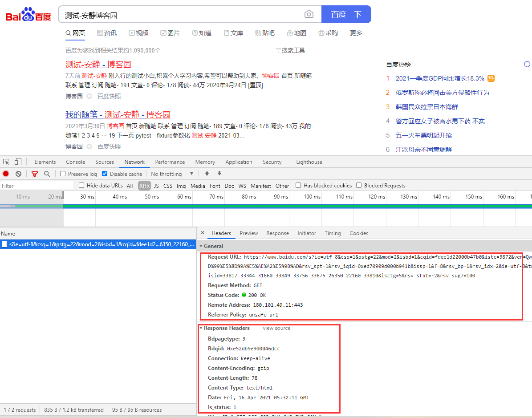Check Hide data URLs checkbox
Image resolution: width=532 pixels, height=418 pixels.
click(81, 185)
